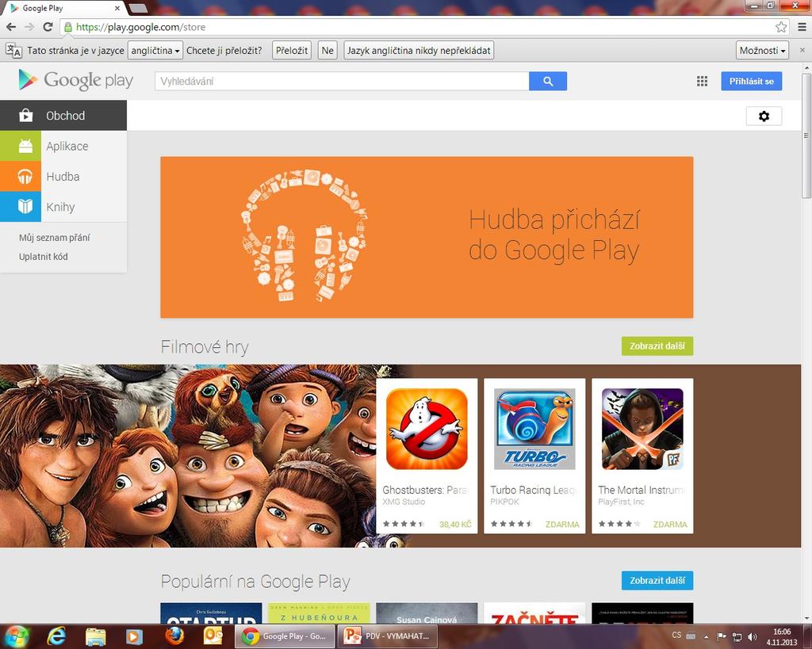Image resolution: width=812 pixels, height=649 pixels.
Task: Click the blue search magnifier button
Action: 548,82
